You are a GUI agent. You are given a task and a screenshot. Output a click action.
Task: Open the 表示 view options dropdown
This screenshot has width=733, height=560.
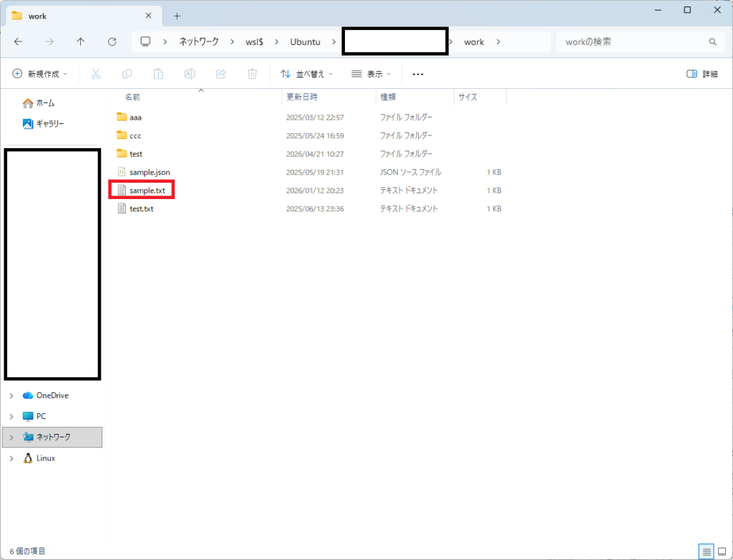pyautogui.click(x=370, y=74)
